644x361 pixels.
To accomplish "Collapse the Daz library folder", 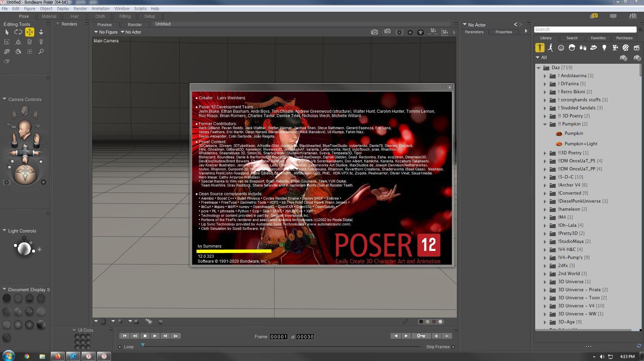I will 539,68.
